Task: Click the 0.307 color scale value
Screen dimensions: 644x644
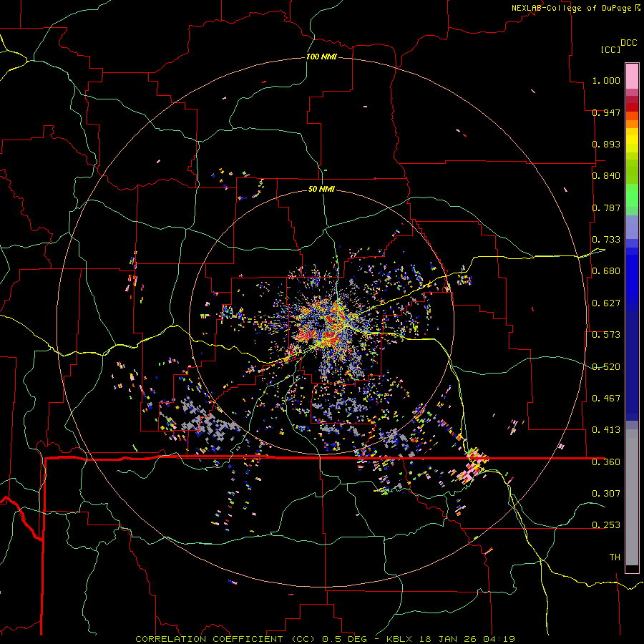Action: [x=606, y=493]
